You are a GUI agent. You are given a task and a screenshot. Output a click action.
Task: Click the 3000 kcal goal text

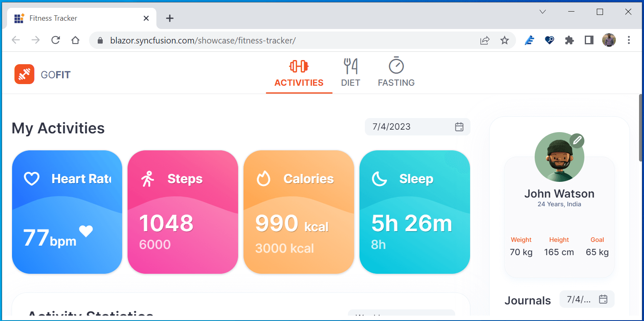tap(285, 248)
